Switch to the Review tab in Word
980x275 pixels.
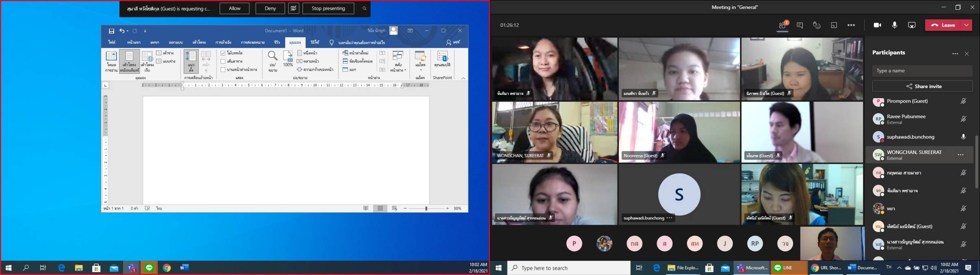coord(277,42)
